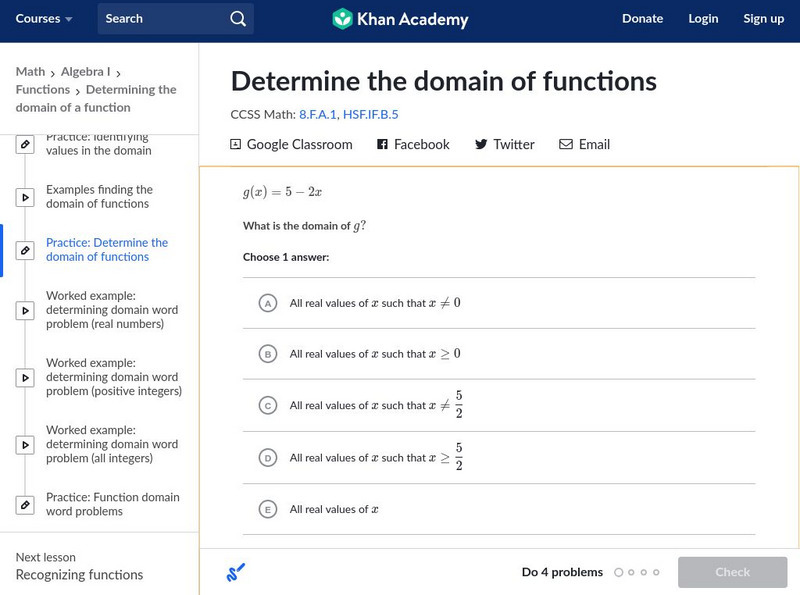Click the Donate menu item

pyautogui.click(x=642, y=18)
